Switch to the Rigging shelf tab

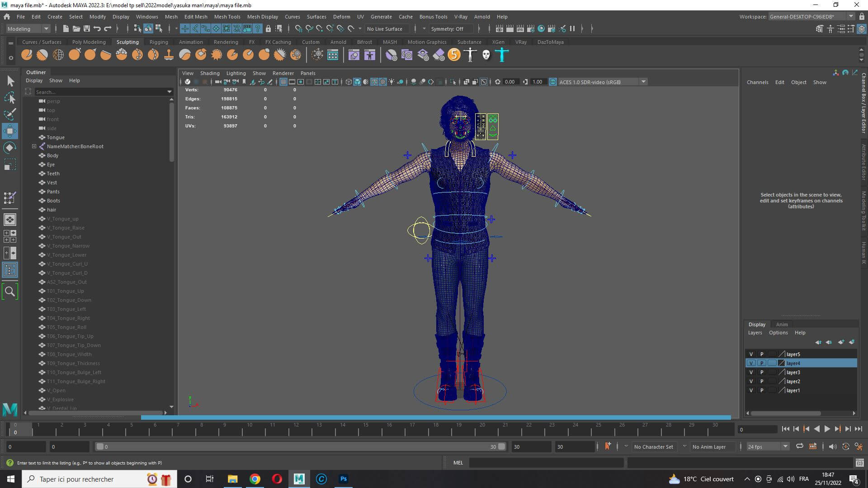(158, 42)
